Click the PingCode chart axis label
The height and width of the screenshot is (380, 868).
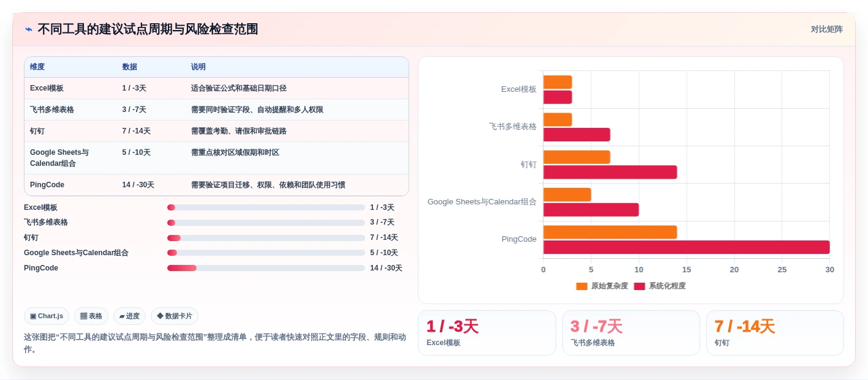coord(519,239)
